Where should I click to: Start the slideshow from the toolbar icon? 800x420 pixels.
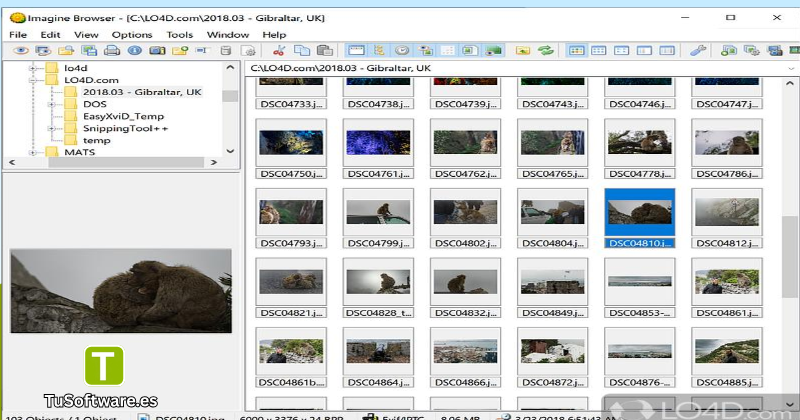pyautogui.click(x=43, y=51)
